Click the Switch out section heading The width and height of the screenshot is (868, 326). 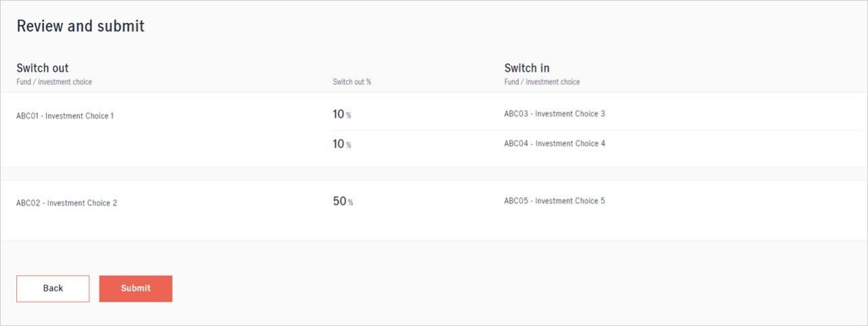click(x=42, y=68)
